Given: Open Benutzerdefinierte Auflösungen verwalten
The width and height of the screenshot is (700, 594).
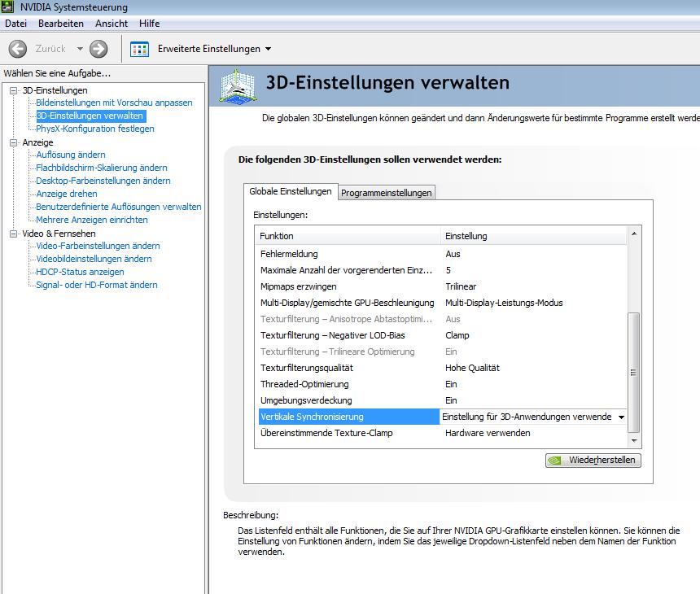Looking at the screenshot, I should click(118, 207).
